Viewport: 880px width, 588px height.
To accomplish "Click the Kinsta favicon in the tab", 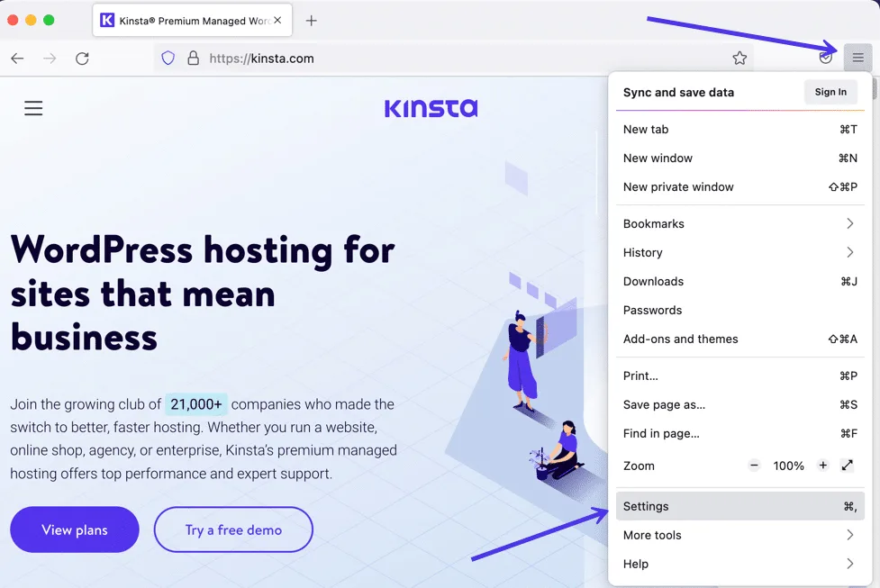I will tap(107, 20).
